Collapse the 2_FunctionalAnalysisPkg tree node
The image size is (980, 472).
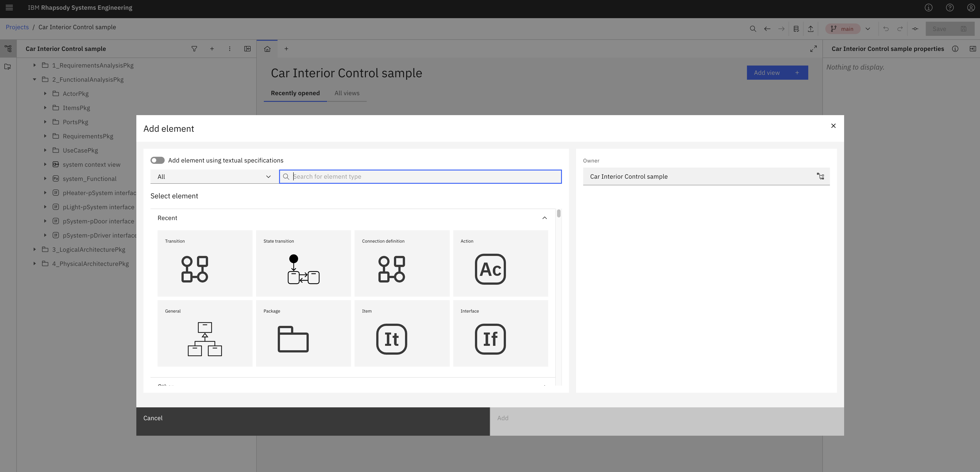(x=35, y=79)
